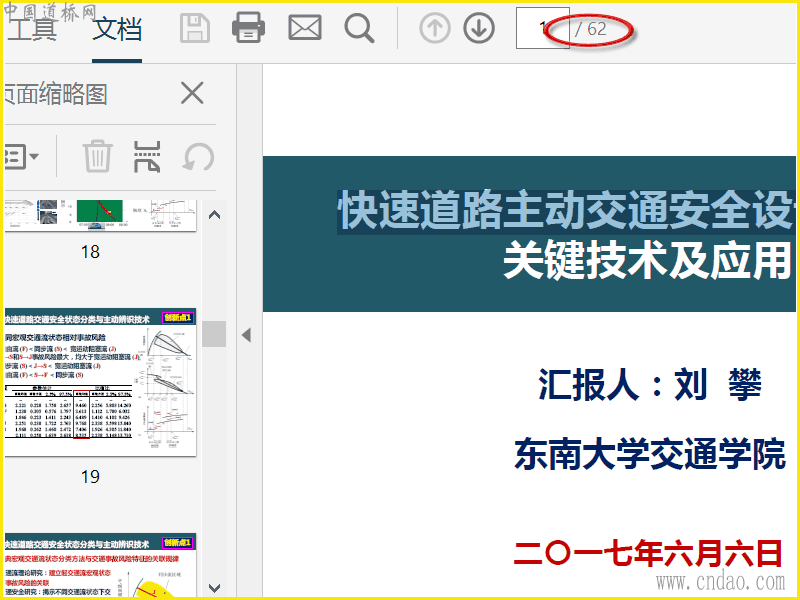Click the text 东南大学交通学院
The width and height of the screenshot is (800, 600).
tap(649, 454)
